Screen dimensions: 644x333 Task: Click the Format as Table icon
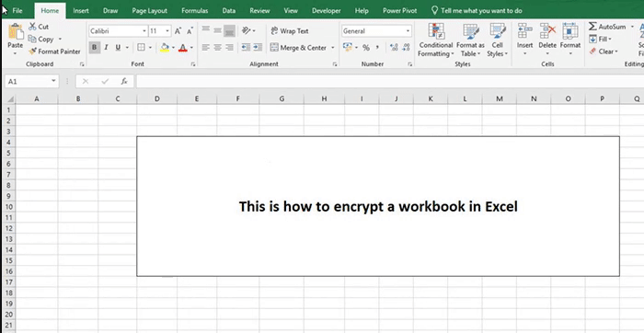pyautogui.click(x=471, y=31)
